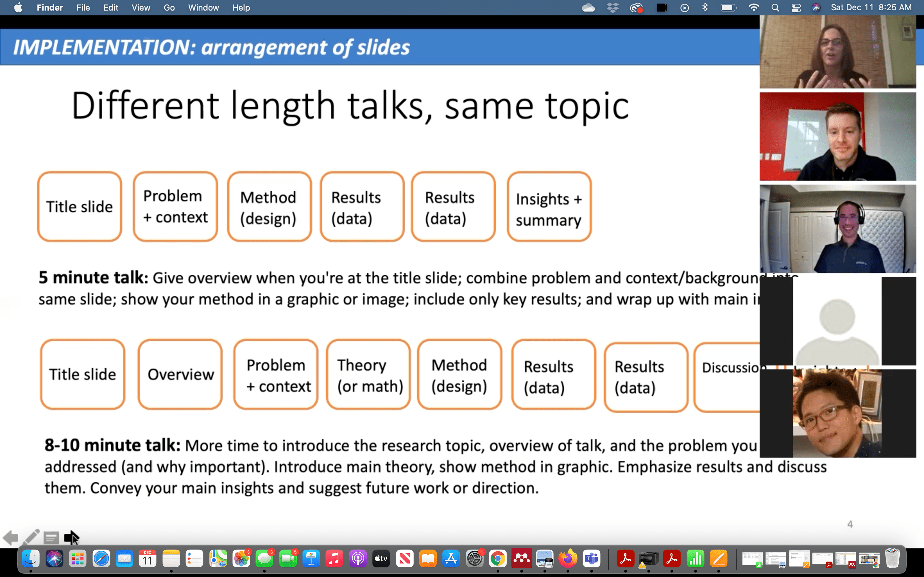This screenshot has height=577, width=924.
Task: Open Numbers app in dock
Action: pyautogui.click(x=695, y=559)
